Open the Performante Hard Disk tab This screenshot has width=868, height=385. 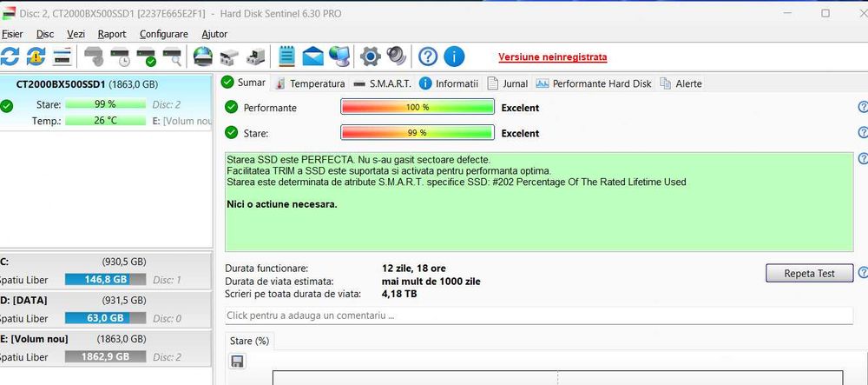[594, 83]
